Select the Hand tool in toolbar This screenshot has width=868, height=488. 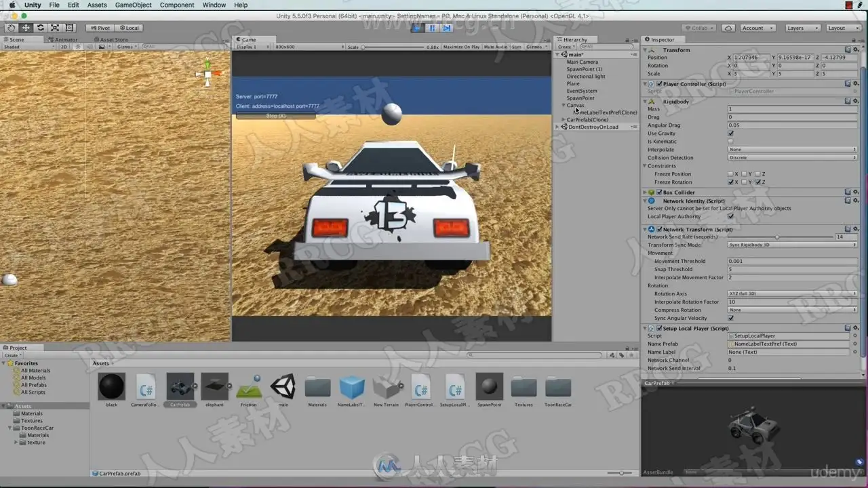(x=12, y=28)
